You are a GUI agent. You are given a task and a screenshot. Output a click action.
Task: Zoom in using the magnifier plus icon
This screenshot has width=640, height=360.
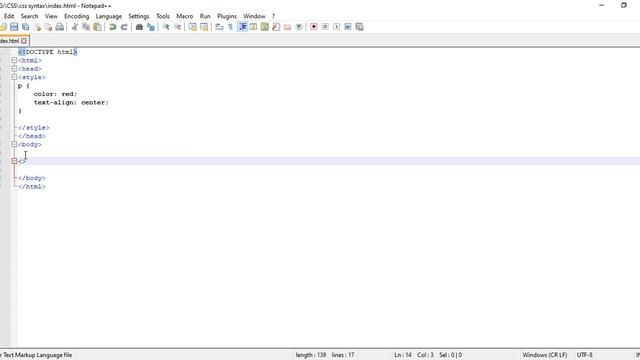click(x=166, y=27)
